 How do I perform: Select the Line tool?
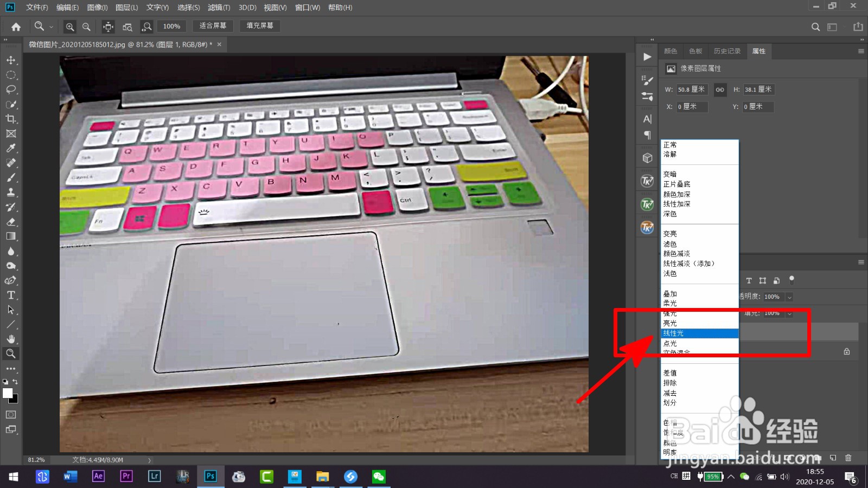11,324
